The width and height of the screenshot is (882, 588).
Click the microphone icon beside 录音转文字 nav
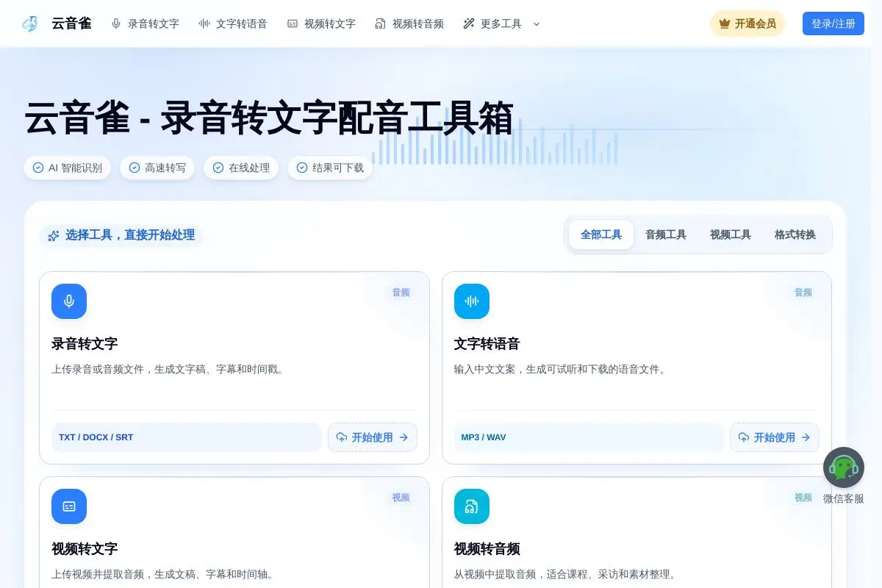point(116,24)
